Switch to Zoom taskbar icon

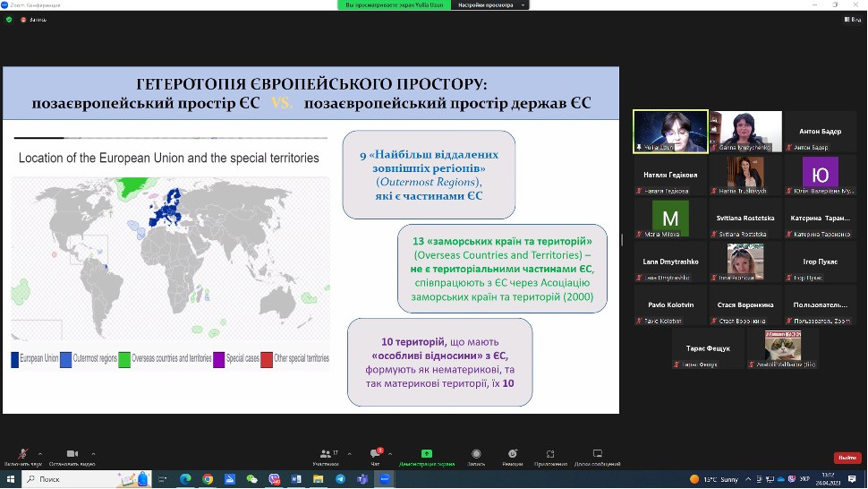coord(385,479)
